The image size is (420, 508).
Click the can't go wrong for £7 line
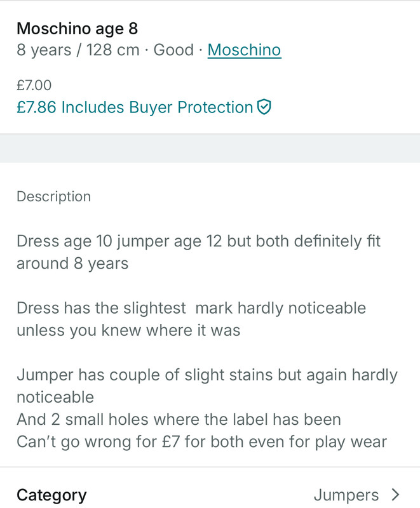pos(202,442)
